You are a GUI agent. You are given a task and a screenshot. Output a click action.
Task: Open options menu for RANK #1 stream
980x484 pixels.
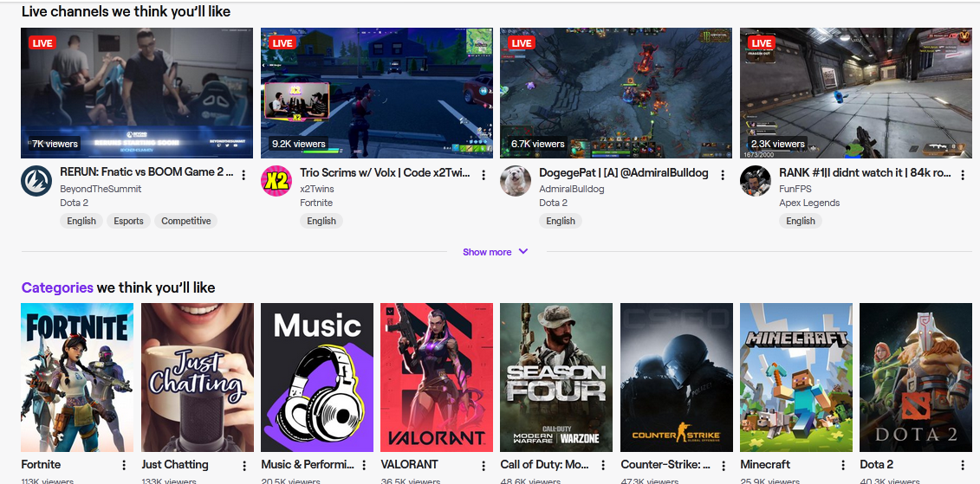click(x=963, y=175)
